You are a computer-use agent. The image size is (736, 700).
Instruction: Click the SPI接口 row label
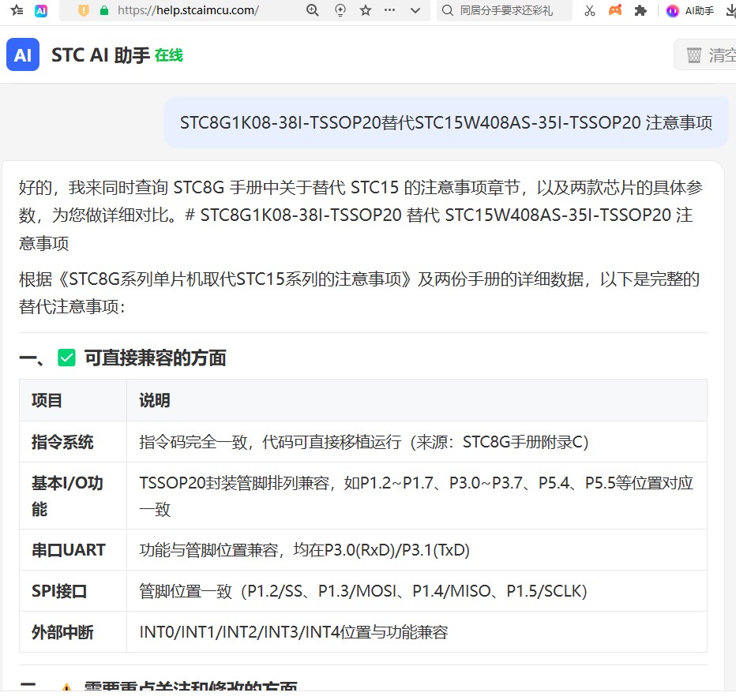pyautogui.click(x=59, y=591)
